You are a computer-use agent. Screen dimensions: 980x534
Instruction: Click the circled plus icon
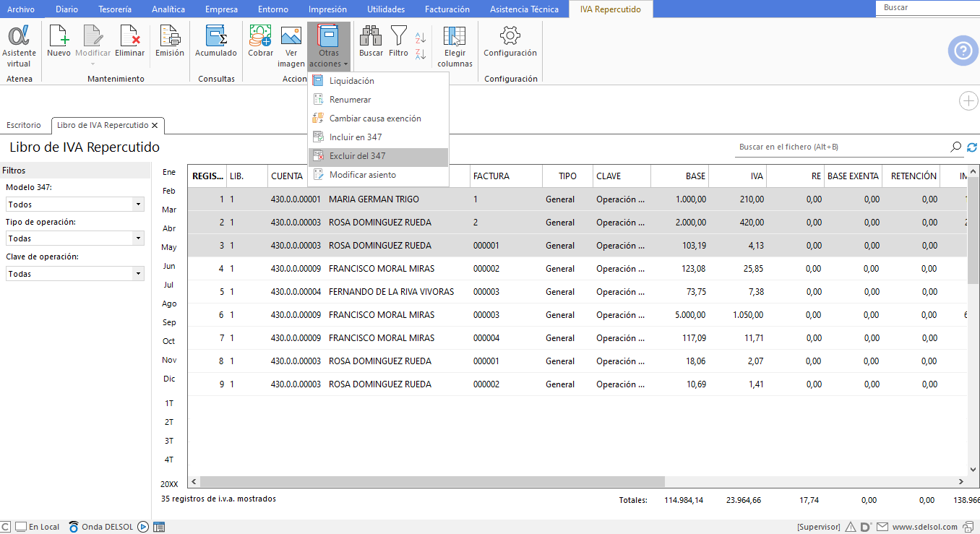(x=968, y=101)
